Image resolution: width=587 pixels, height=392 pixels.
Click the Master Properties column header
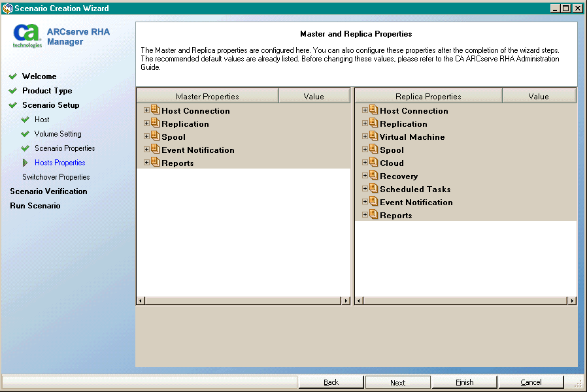[207, 95]
